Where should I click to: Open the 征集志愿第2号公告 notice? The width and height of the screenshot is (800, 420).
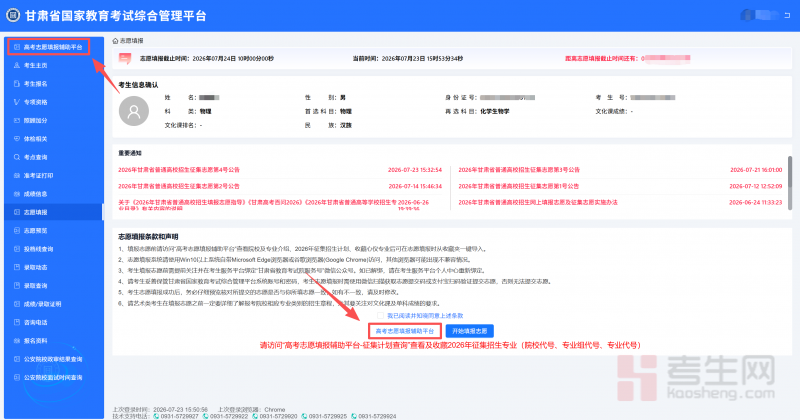pyautogui.click(x=179, y=186)
